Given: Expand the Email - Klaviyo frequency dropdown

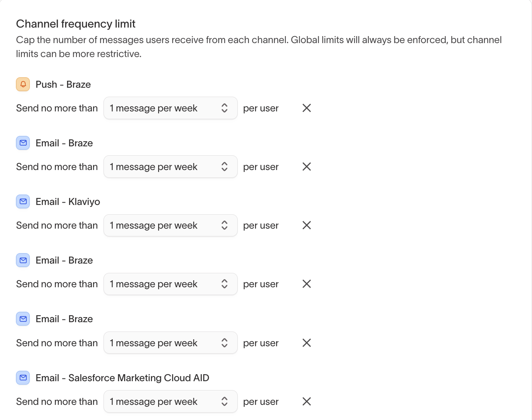Looking at the screenshot, I should click(x=170, y=225).
